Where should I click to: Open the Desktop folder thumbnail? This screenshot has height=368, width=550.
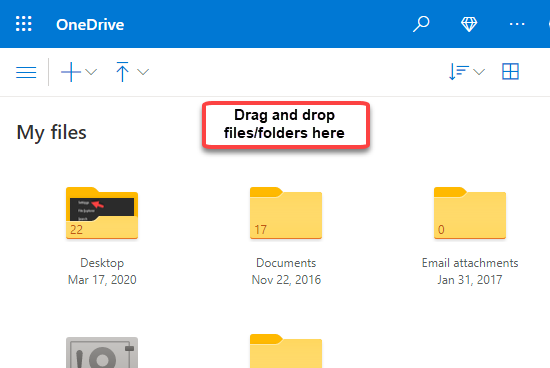[x=102, y=213]
